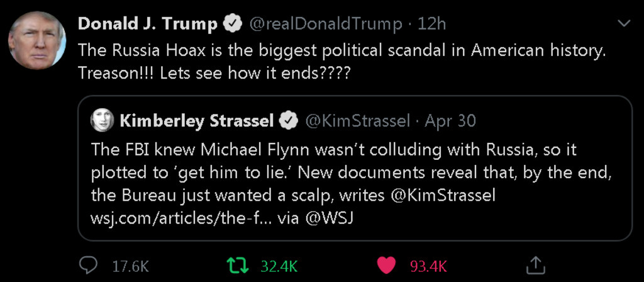644x282 pixels.
Task: Expand the tweet options chevron menu
Action: pyautogui.click(x=624, y=24)
